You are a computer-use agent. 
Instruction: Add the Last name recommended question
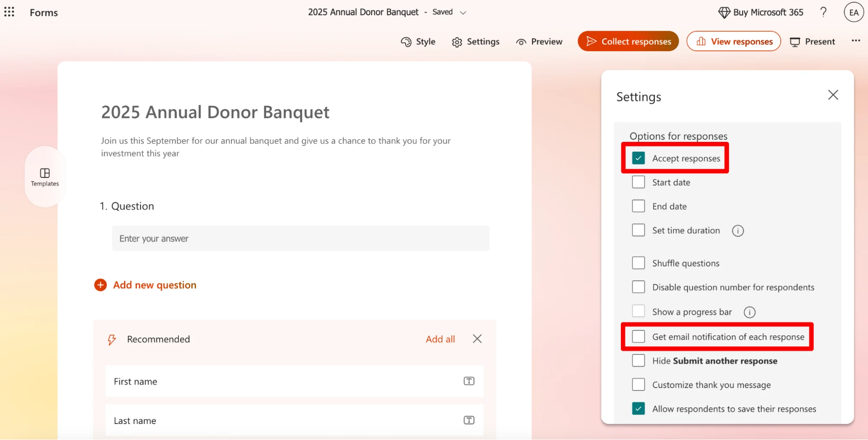[x=294, y=420]
